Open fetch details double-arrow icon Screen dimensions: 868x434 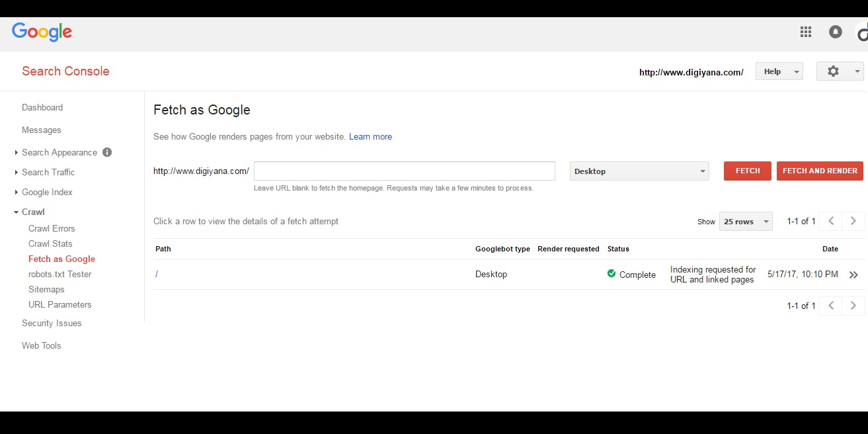tap(853, 275)
